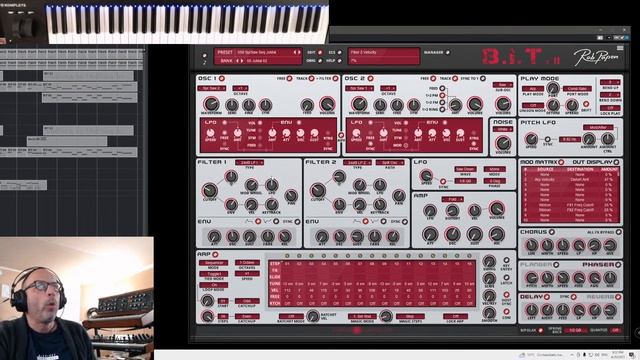
Task: Toggle arp LATCH
Action: point(506,278)
